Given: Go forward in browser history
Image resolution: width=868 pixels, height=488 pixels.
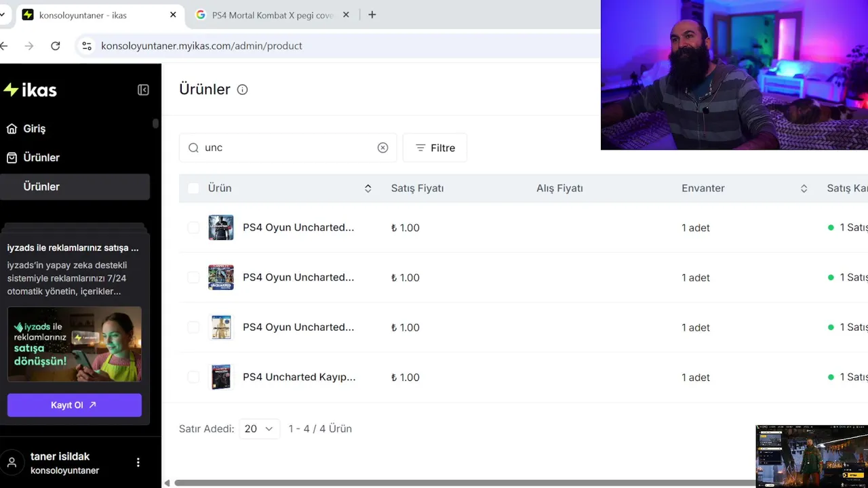Looking at the screenshot, I should pyautogui.click(x=28, y=46).
